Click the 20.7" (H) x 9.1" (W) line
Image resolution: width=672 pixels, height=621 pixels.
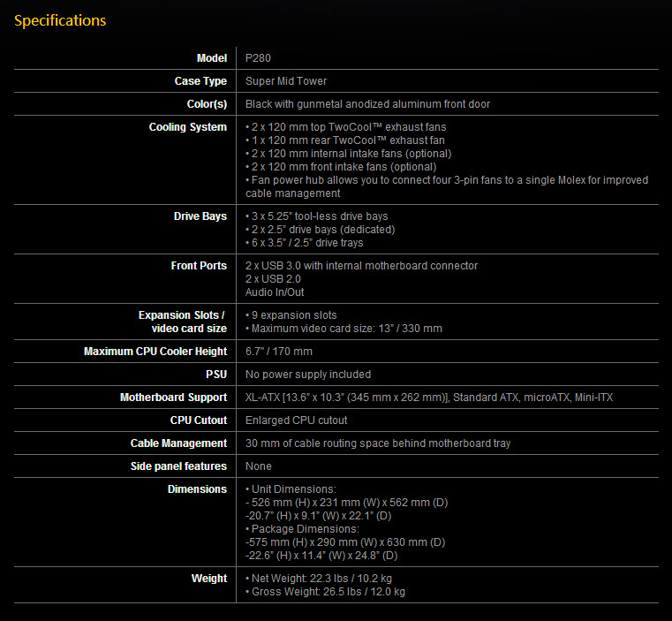(x=319, y=516)
